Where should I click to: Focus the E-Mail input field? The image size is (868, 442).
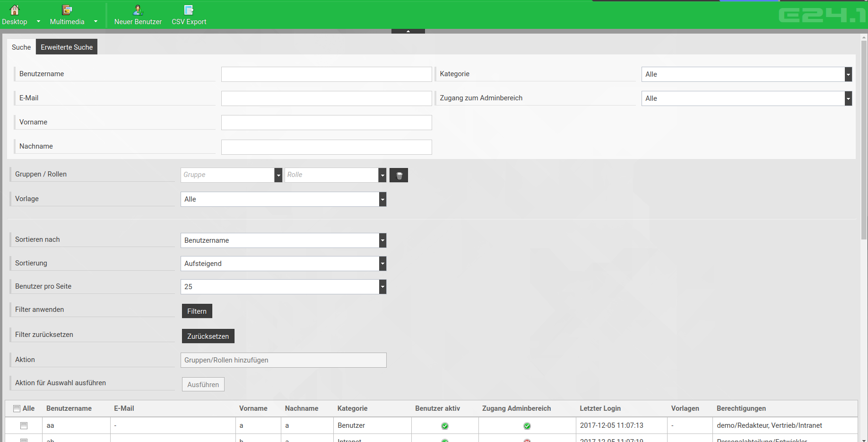click(x=326, y=98)
